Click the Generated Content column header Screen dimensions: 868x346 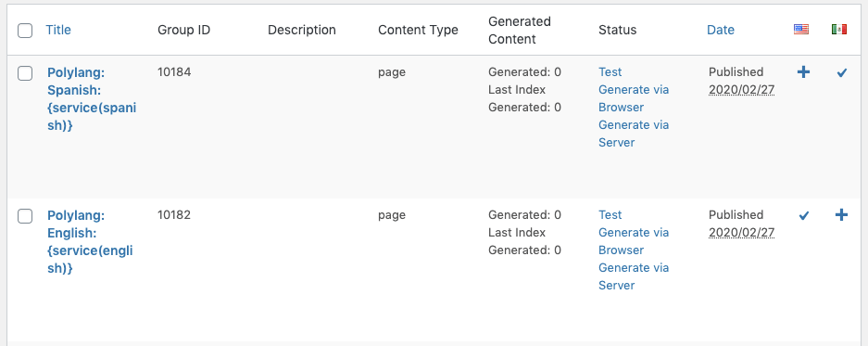[x=520, y=30]
